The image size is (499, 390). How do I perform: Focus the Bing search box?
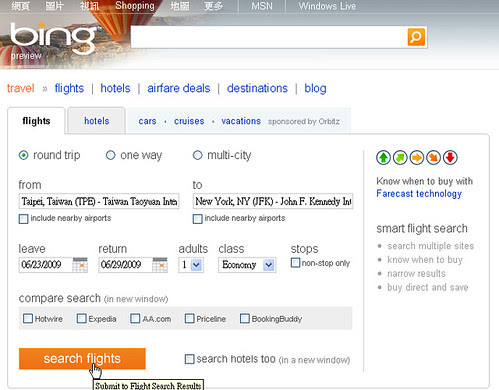[269, 37]
